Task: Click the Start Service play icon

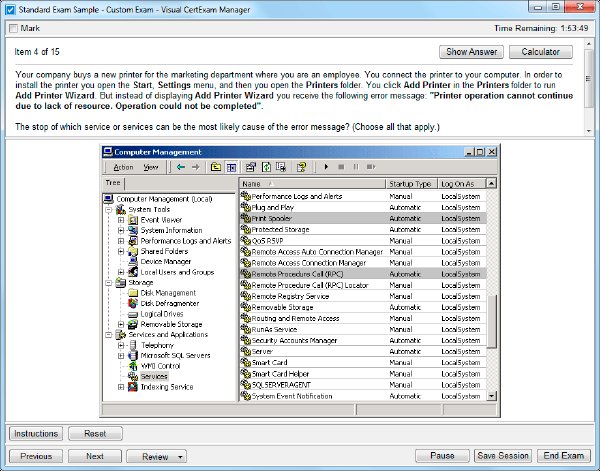Action: (326, 167)
